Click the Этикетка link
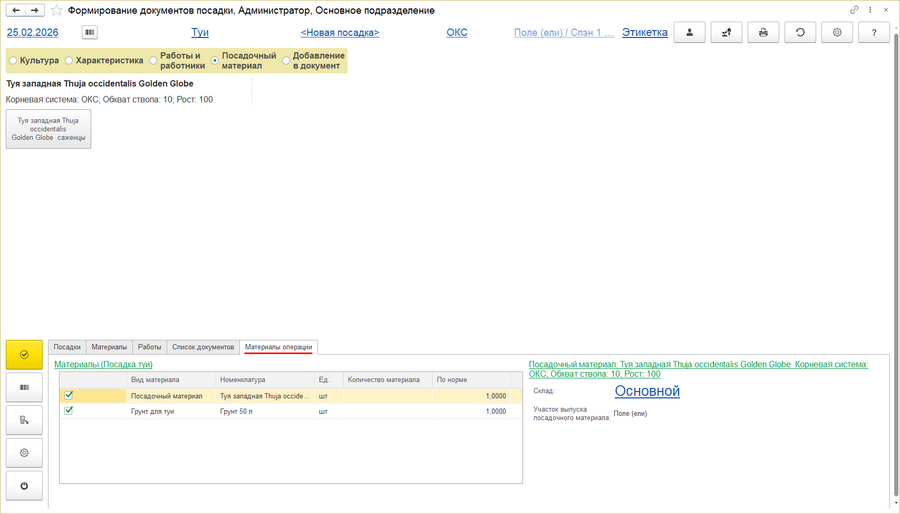This screenshot has width=900, height=514. coord(645,33)
